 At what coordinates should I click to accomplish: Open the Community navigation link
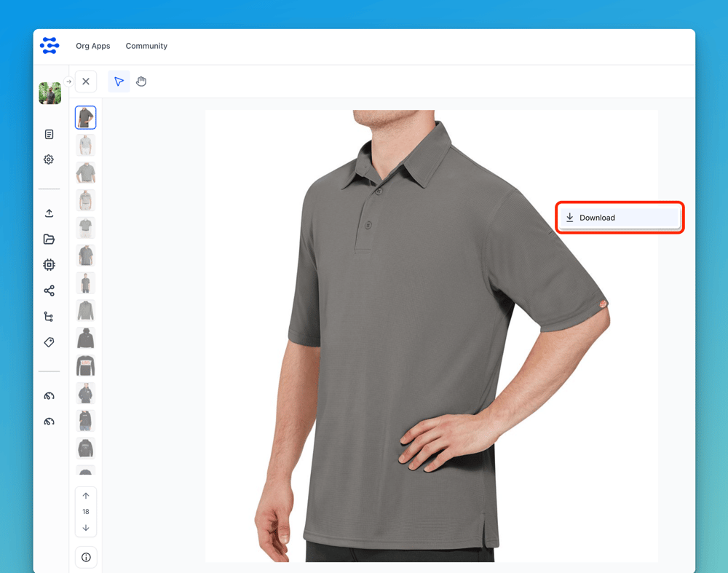(x=146, y=46)
